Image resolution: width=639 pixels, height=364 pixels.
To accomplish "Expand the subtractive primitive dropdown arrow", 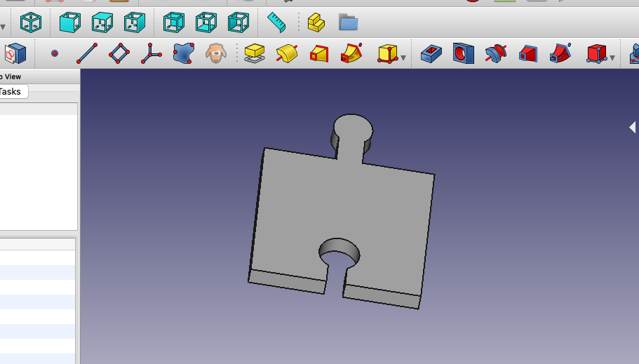I will (x=612, y=58).
